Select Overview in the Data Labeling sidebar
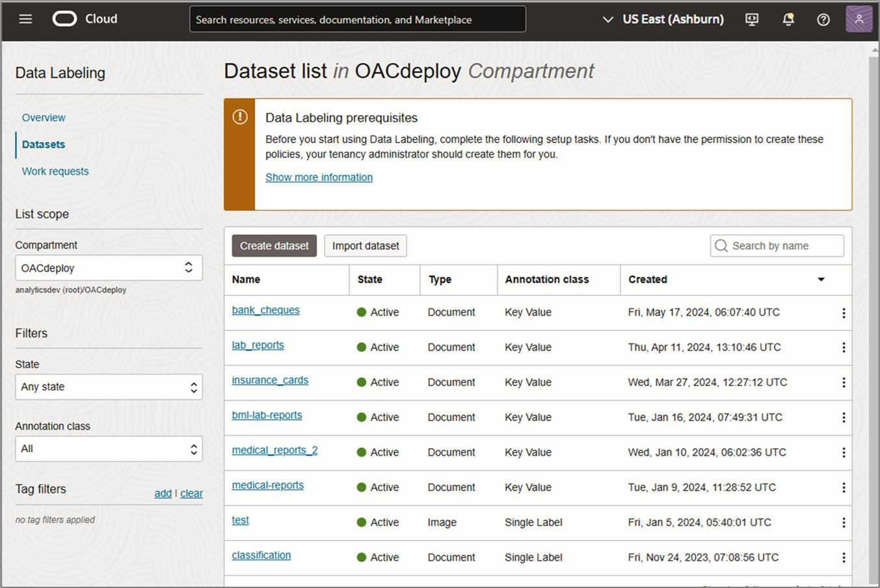Viewport: 880px width, 588px height. 44,118
